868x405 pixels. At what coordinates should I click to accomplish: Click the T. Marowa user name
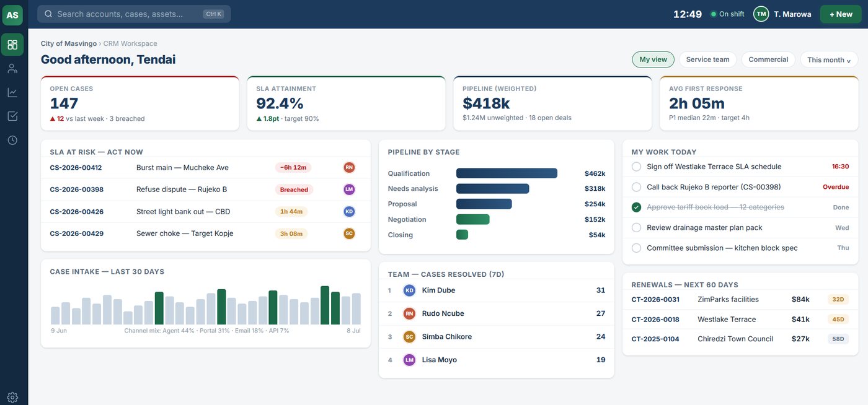(x=792, y=14)
